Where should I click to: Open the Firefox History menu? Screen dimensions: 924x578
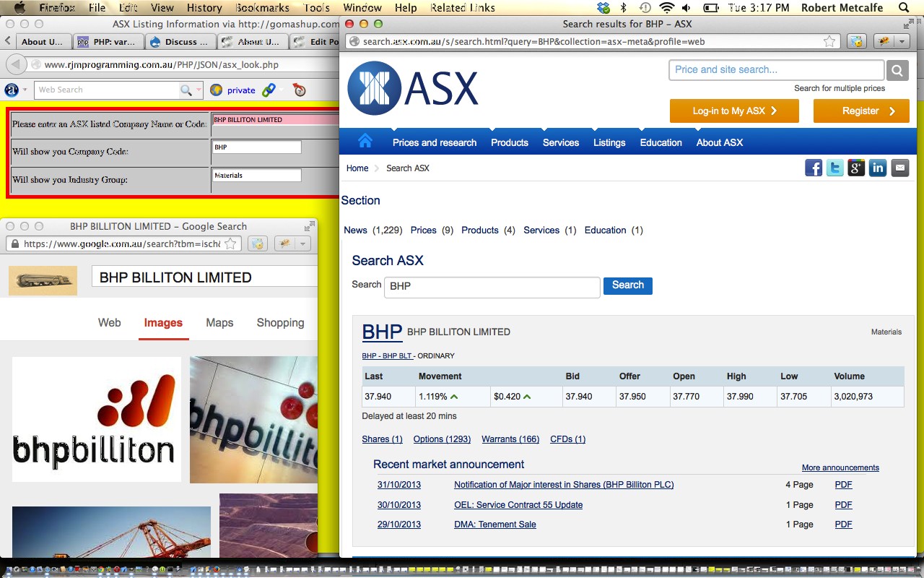pyautogui.click(x=204, y=8)
